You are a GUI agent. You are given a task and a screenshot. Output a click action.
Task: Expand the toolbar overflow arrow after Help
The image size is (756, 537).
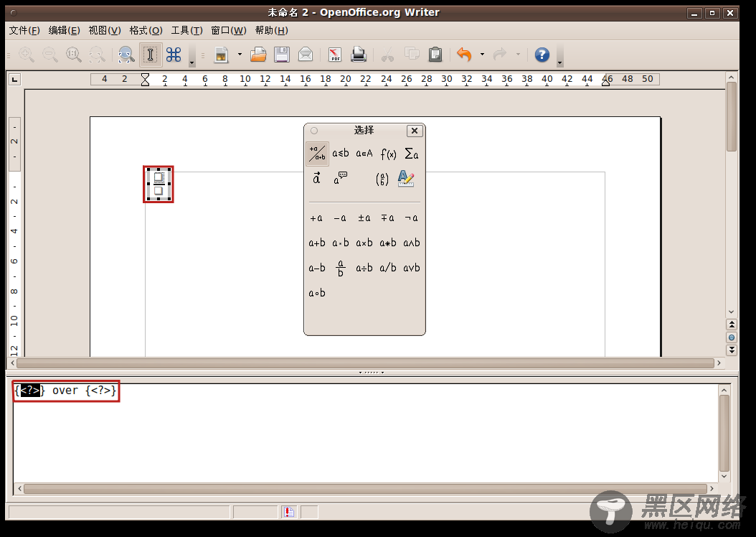(x=559, y=55)
